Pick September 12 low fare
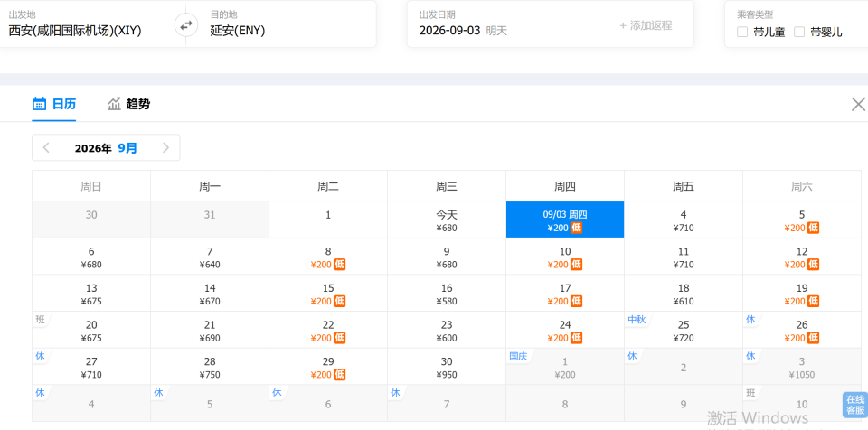 tap(802, 257)
